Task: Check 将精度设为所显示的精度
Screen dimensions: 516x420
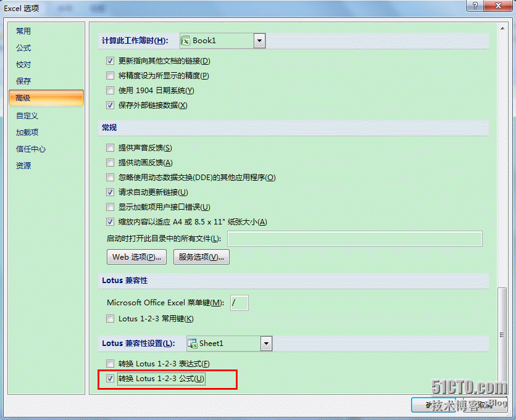Action: 110,75
